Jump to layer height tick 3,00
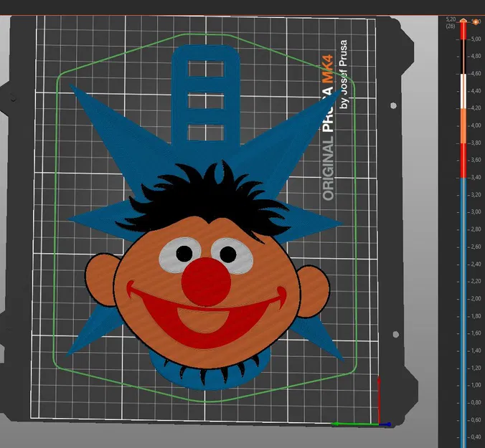This screenshot has height=448, width=485. click(x=476, y=212)
